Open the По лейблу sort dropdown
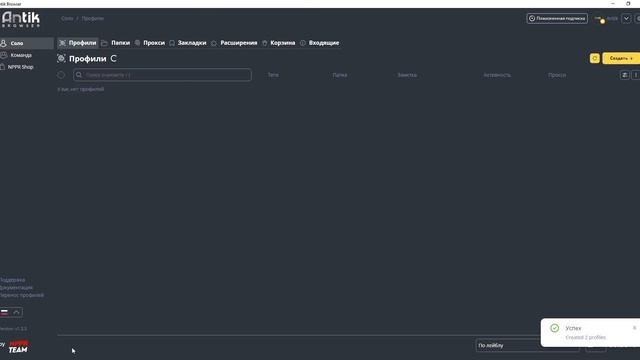The height and width of the screenshot is (360, 640). 527,346
